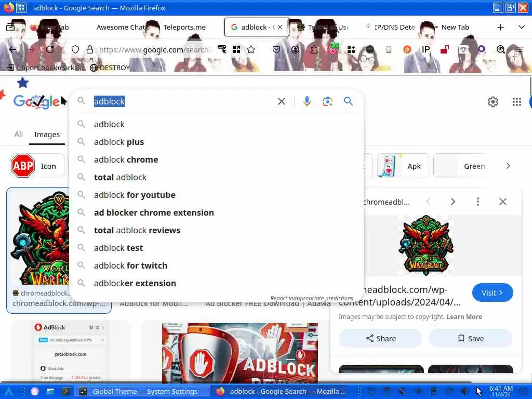Open the Google apps grid
The image size is (532, 399).
coord(516,101)
